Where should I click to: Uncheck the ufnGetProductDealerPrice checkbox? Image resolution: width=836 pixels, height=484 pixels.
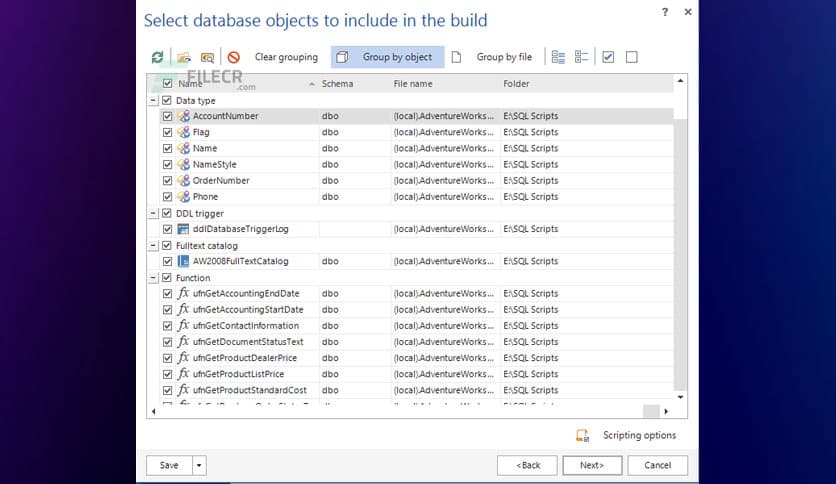[x=167, y=358]
